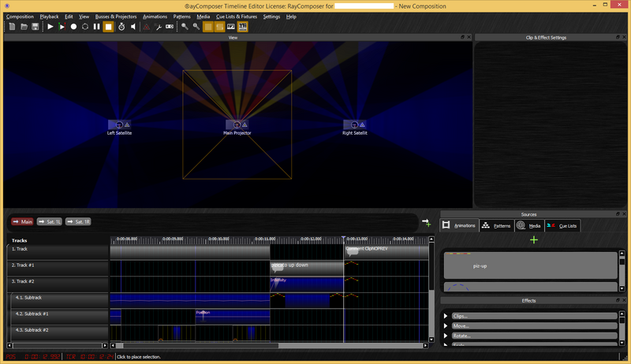631x364 pixels.
Task: Toggle the second highlighted panel layout button
Action: [220, 27]
